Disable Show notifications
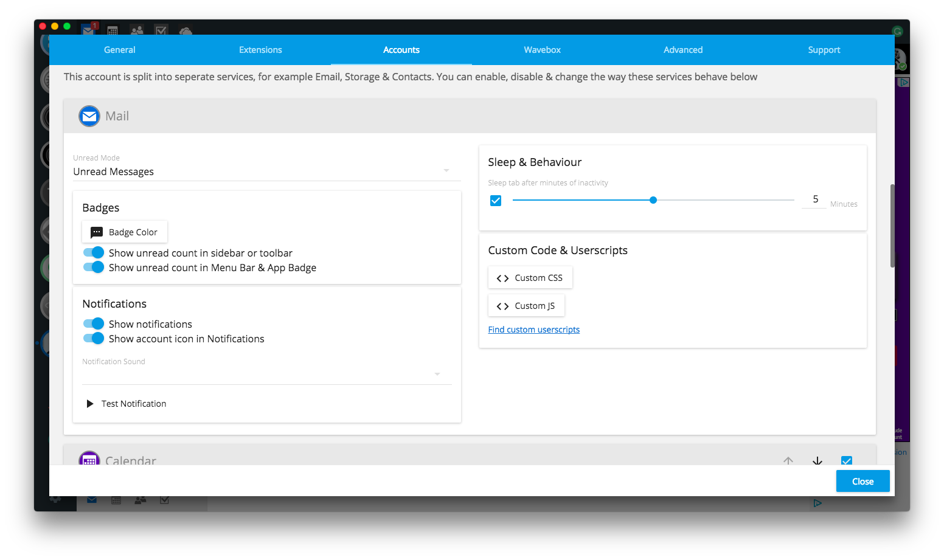944x560 pixels. (94, 323)
